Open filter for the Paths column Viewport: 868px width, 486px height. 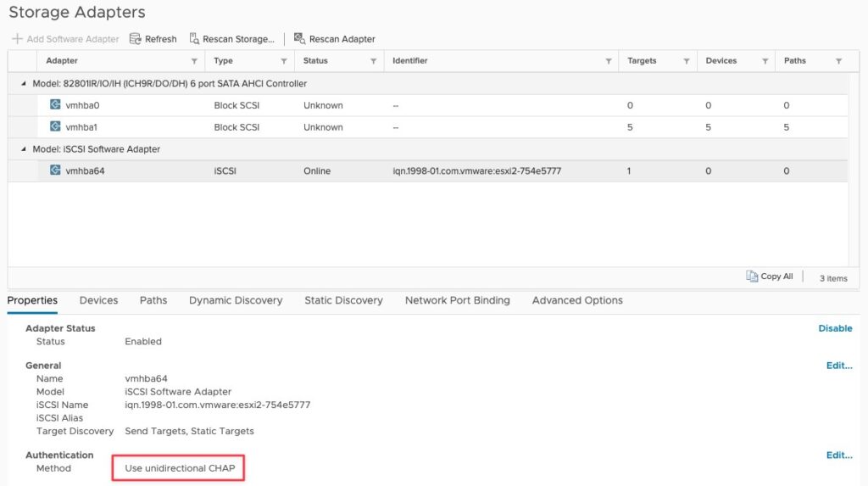(839, 61)
